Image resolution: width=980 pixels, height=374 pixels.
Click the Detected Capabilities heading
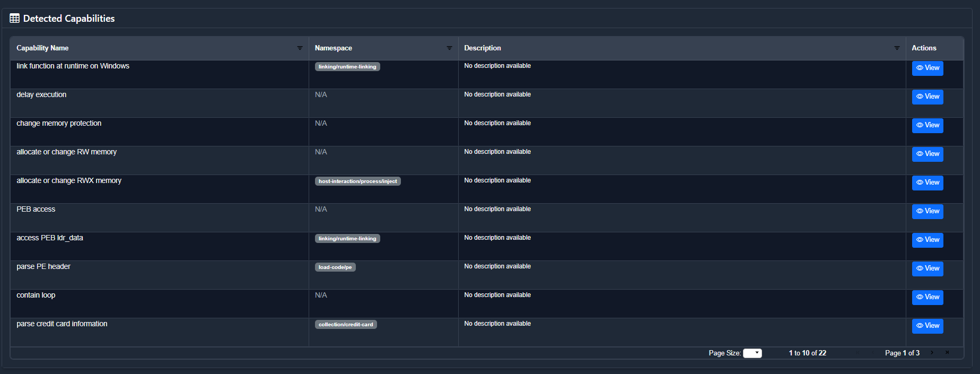(69, 19)
